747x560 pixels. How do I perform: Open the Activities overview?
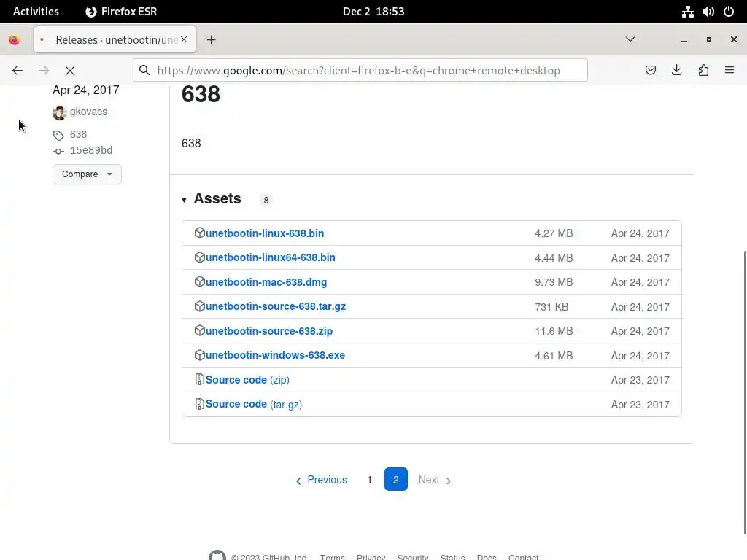pos(36,12)
